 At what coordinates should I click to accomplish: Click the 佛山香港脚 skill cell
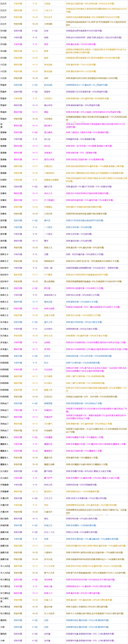(49, 281)
